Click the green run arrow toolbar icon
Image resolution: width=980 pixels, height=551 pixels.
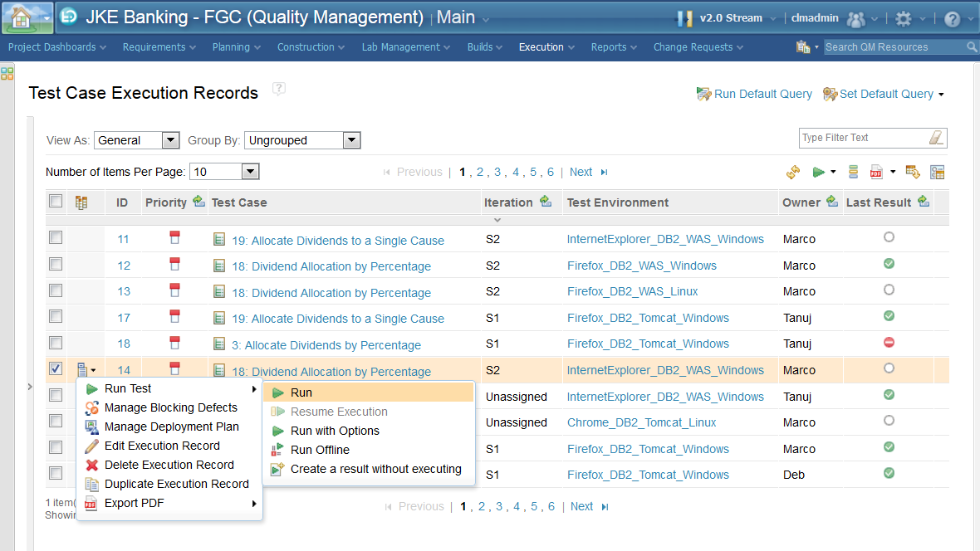819,172
